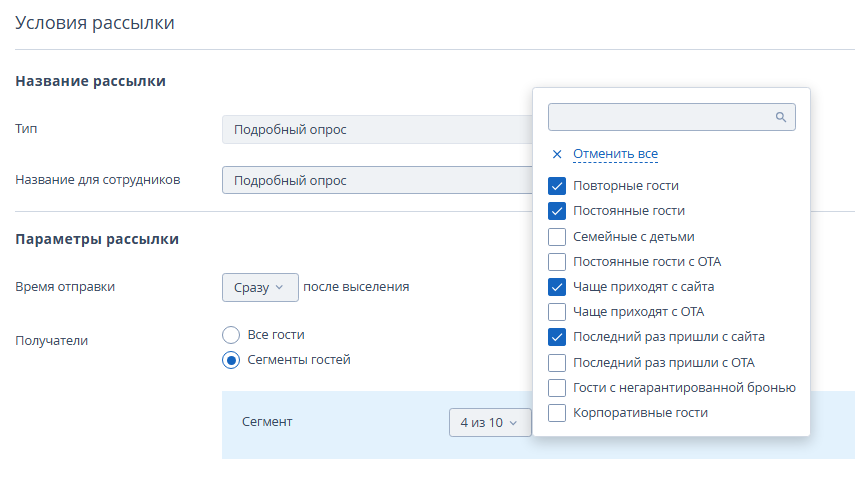Screen dimensions: 855x477
Task: Uncheck Постоянные гости checkbox
Action: click(557, 211)
